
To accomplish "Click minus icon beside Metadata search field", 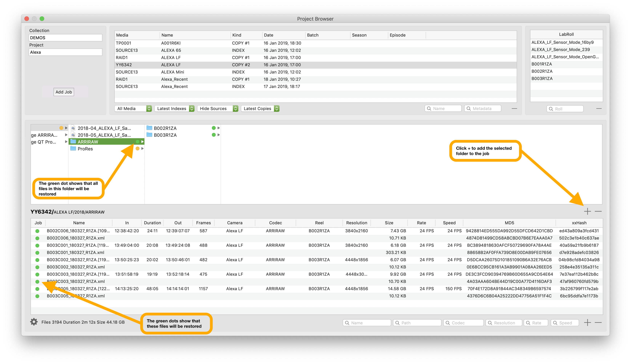I will (514, 109).
